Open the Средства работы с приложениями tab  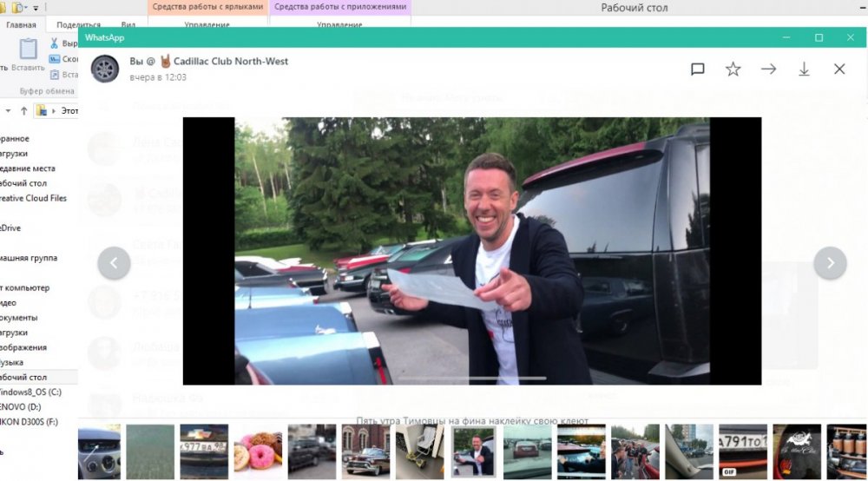tap(340, 6)
